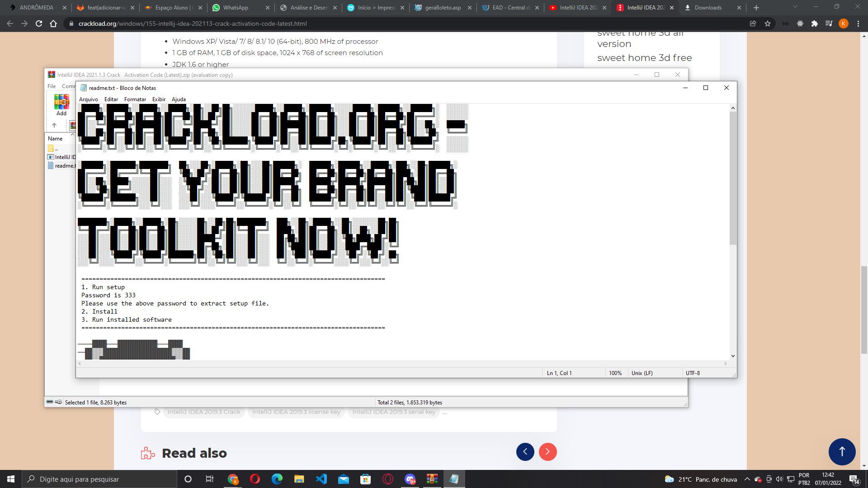The width and height of the screenshot is (868, 488).
Task: Click the WinRAR Add toolbar icon
Action: [x=61, y=104]
